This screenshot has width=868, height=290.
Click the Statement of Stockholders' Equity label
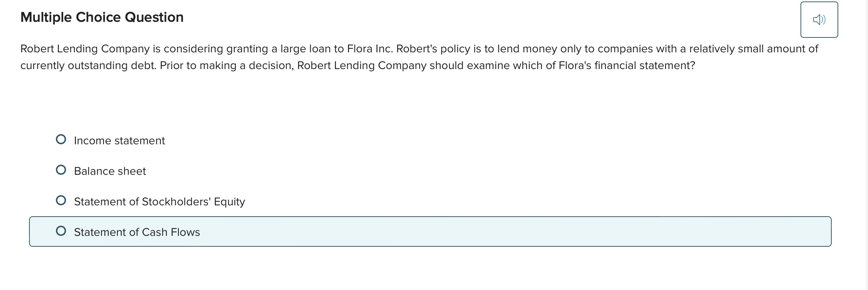tap(159, 201)
